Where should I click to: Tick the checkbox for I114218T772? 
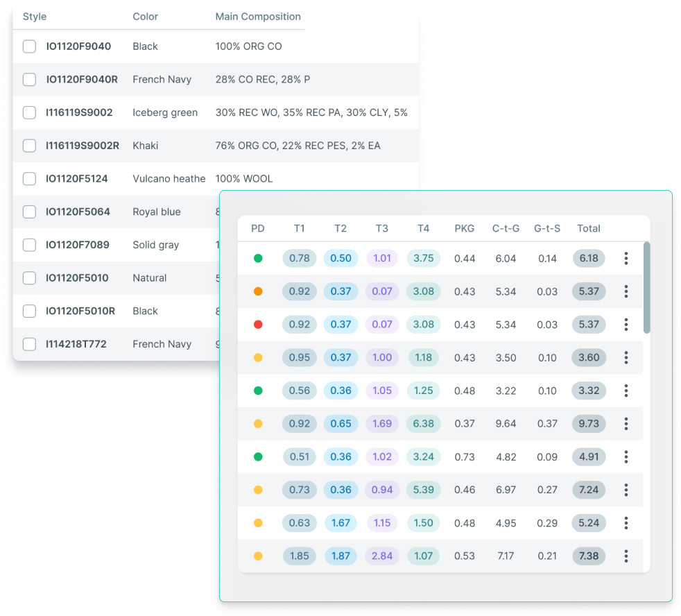29,344
